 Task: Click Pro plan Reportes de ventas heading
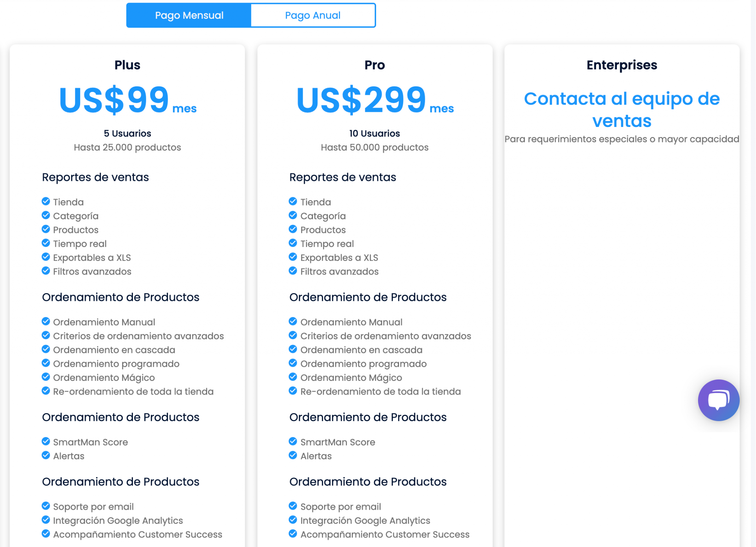343,177
